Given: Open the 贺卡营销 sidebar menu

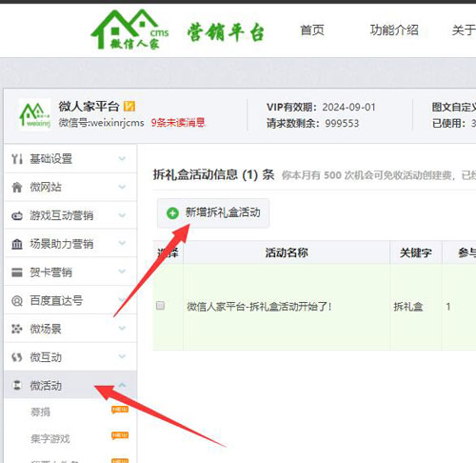Looking at the screenshot, I should point(70,272).
